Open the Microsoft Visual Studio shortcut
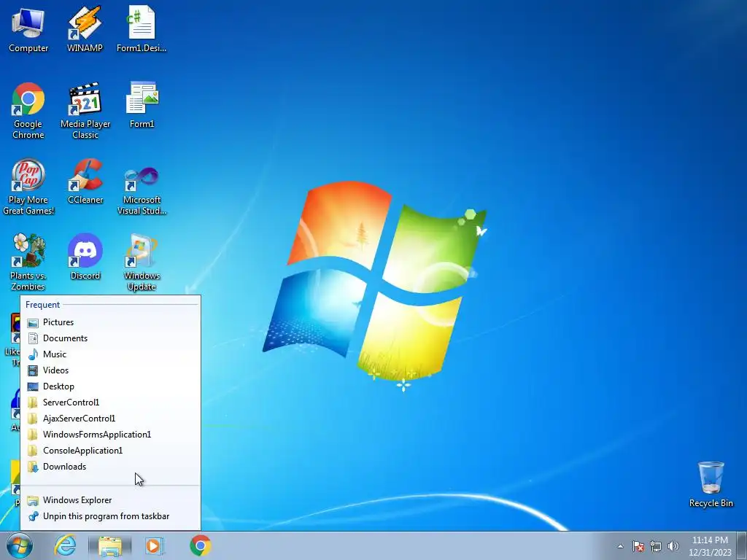This screenshot has height=560, width=747. 142,189
